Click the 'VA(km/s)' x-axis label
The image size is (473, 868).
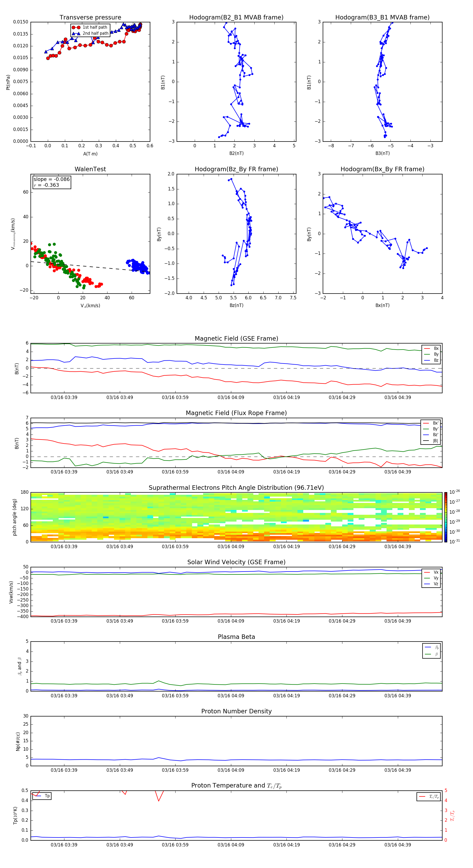pos(90,306)
